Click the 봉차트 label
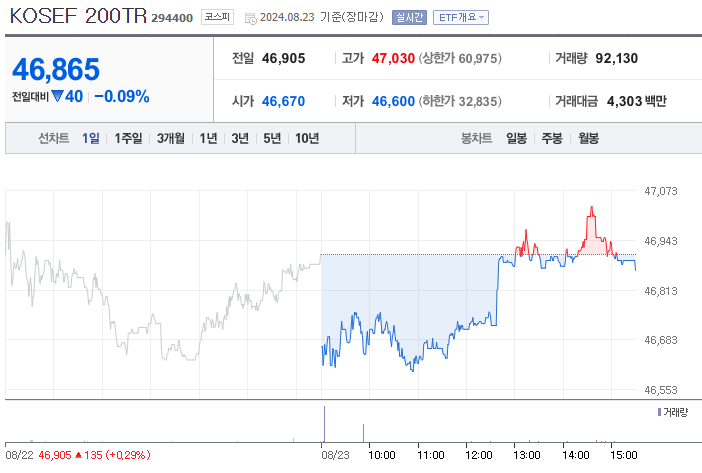 [476, 138]
